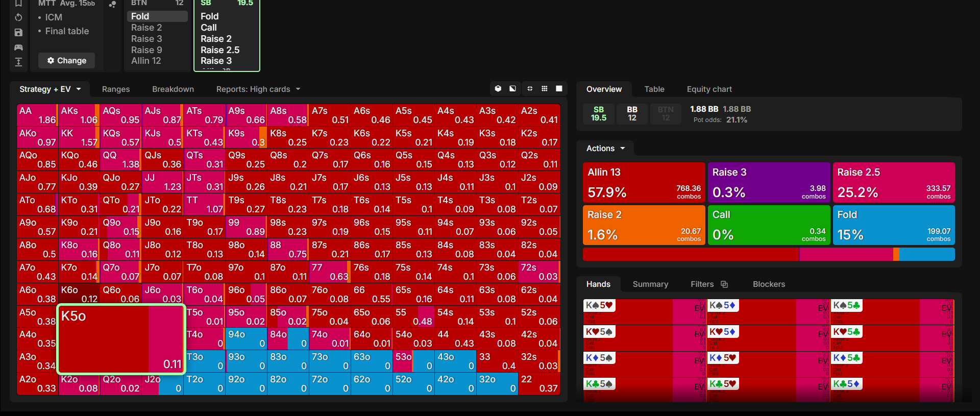Viewport: 980px width, 416px height.
Task: Click the orange Raise 2 action card
Action: click(x=644, y=225)
